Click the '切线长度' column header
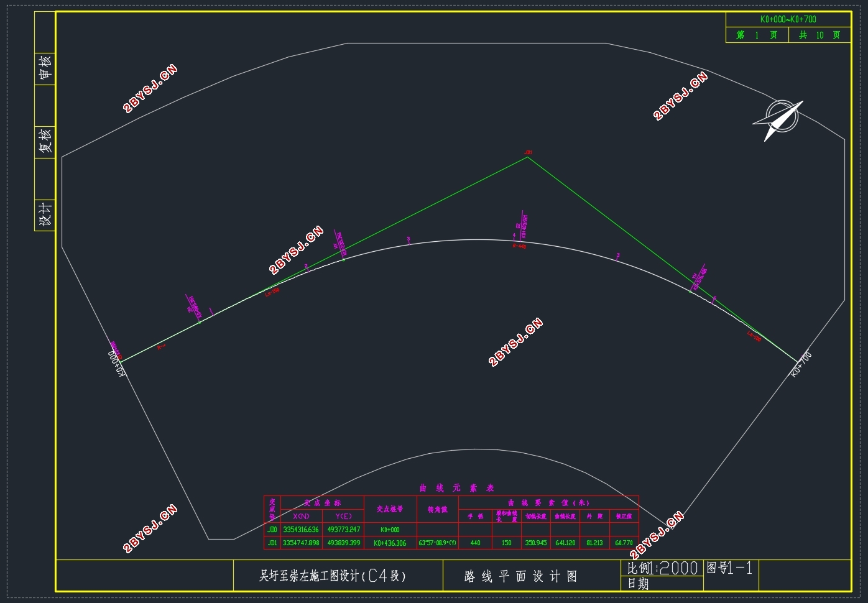Image resolution: width=868 pixels, height=603 pixels. pos(536,517)
